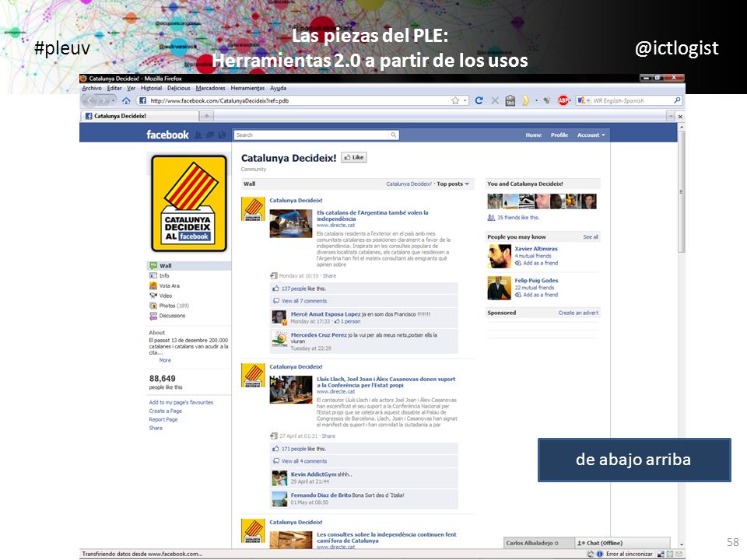The height and width of the screenshot is (560, 747).
Task: Select the Catalunya Decideix! browser tab
Action: click(139, 116)
